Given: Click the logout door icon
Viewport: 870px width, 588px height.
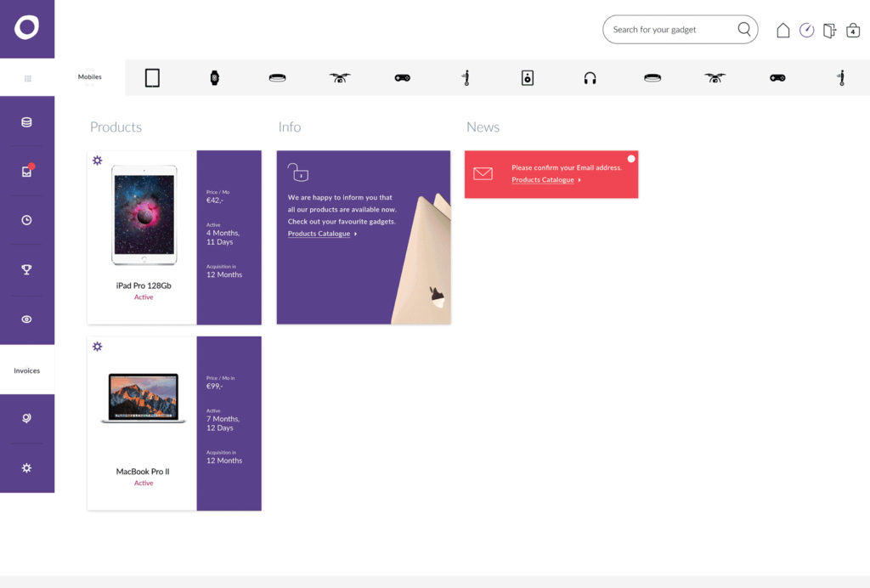Looking at the screenshot, I should (x=829, y=31).
